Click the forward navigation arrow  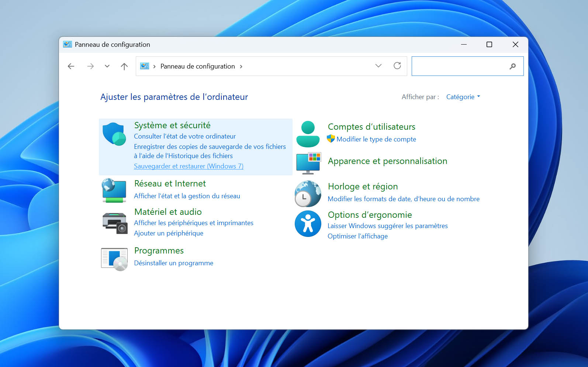[x=90, y=66]
